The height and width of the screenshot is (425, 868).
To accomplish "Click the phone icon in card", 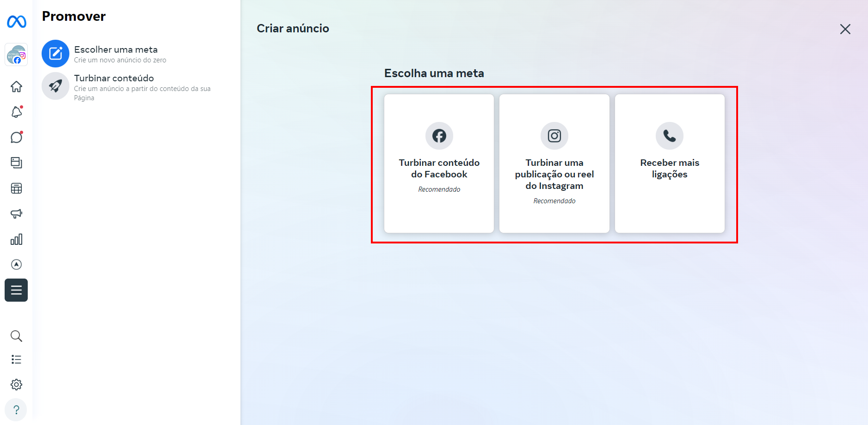I will click(x=670, y=136).
